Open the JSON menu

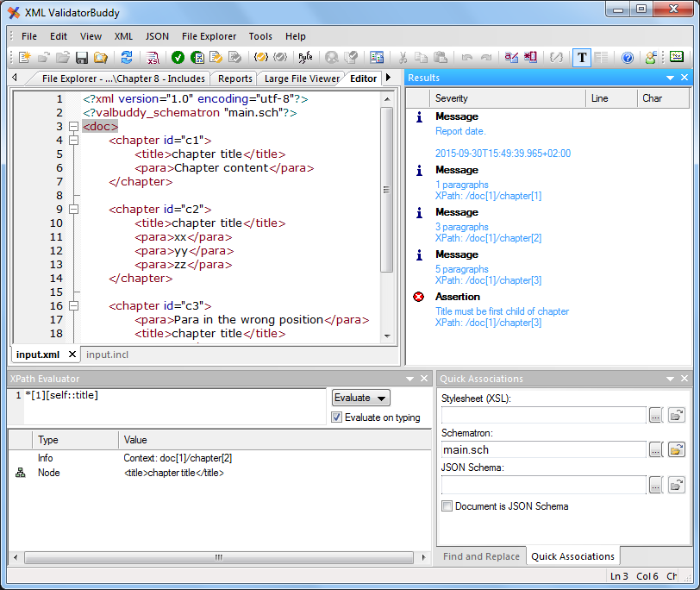(157, 36)
